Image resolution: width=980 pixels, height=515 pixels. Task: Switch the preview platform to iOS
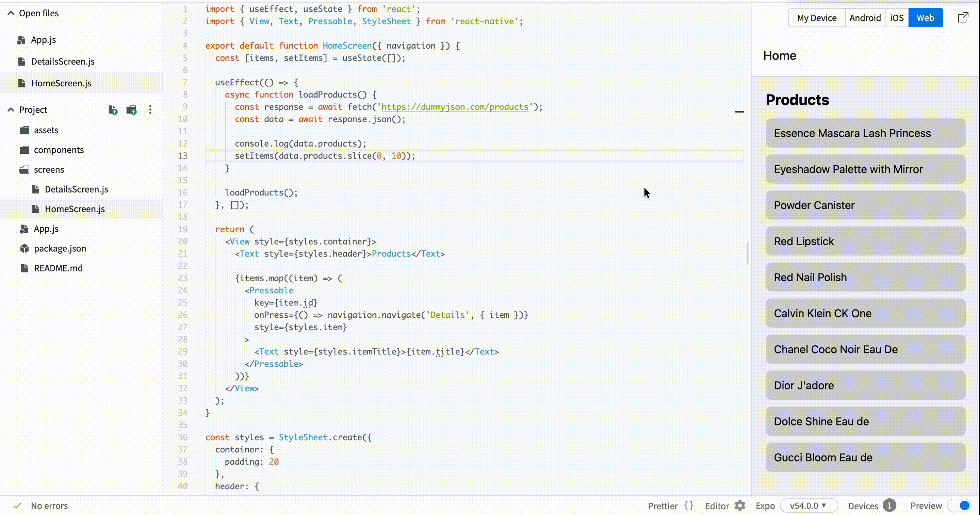point(897,18)
